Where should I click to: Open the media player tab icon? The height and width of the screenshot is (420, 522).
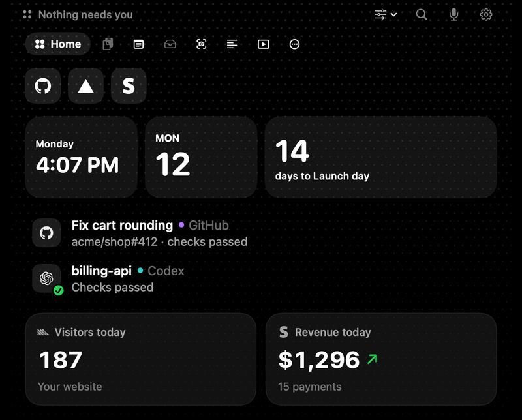pyautogui.click(x=264, y=44)
